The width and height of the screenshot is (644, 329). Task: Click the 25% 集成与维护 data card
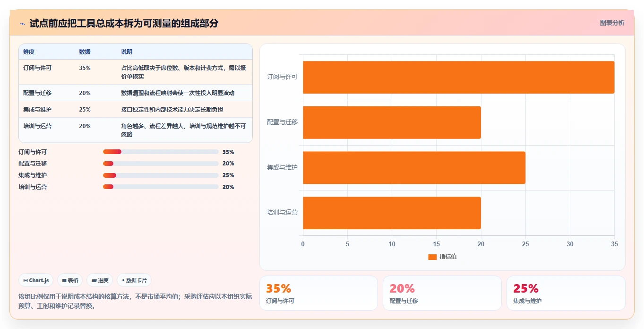[x=566, y=293]
